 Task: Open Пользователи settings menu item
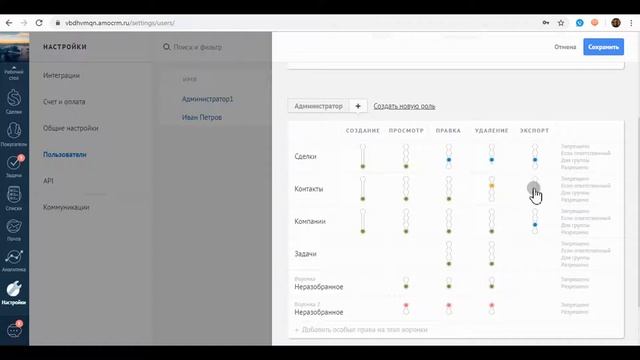pos(64,155)
